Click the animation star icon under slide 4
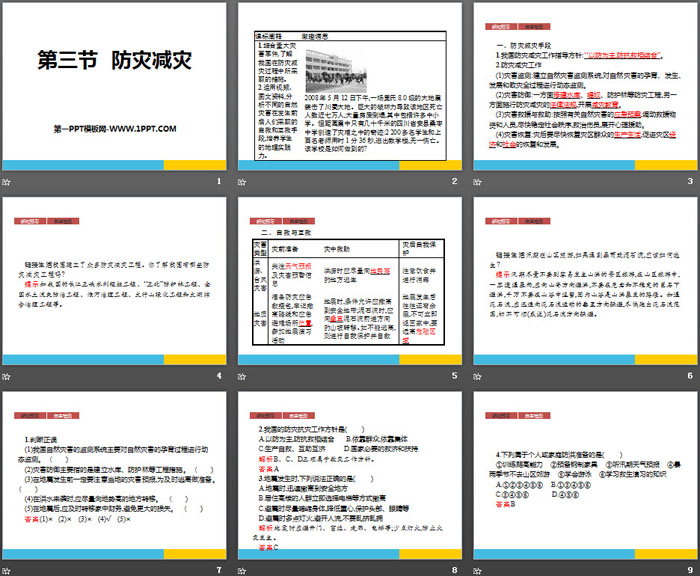Screen dimensions: 700x576 [6, 376]
